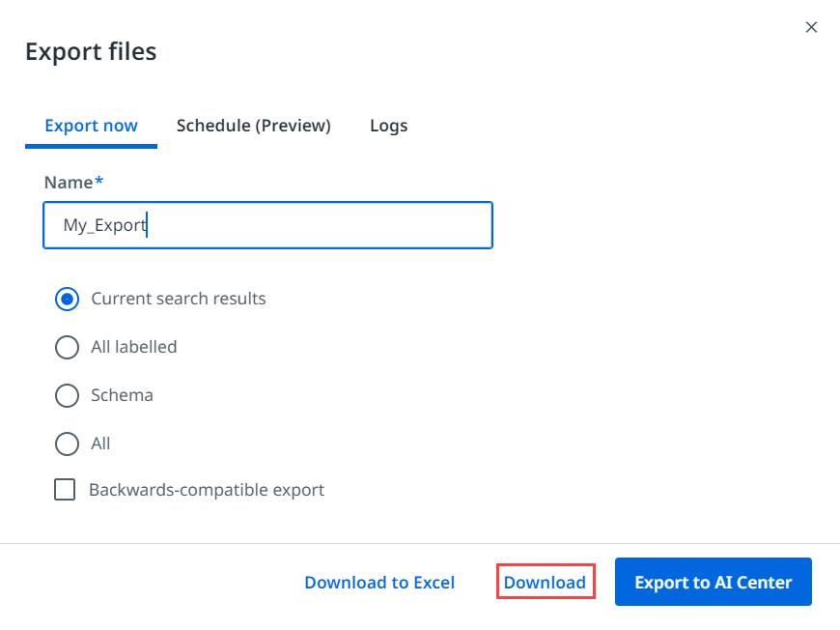Open the Logs tab
Image resolution: width=840 pixels, height=630 pixels.
pos(388,126)
